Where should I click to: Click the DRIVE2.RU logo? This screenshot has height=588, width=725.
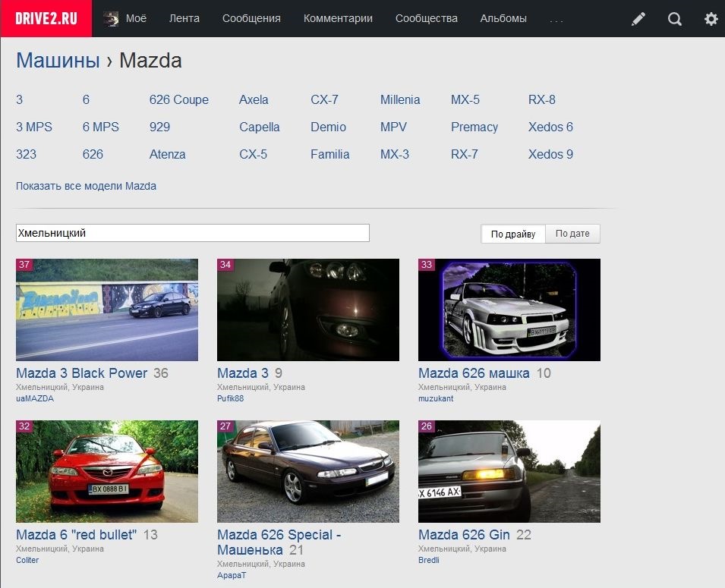click(x=46, y=18)
